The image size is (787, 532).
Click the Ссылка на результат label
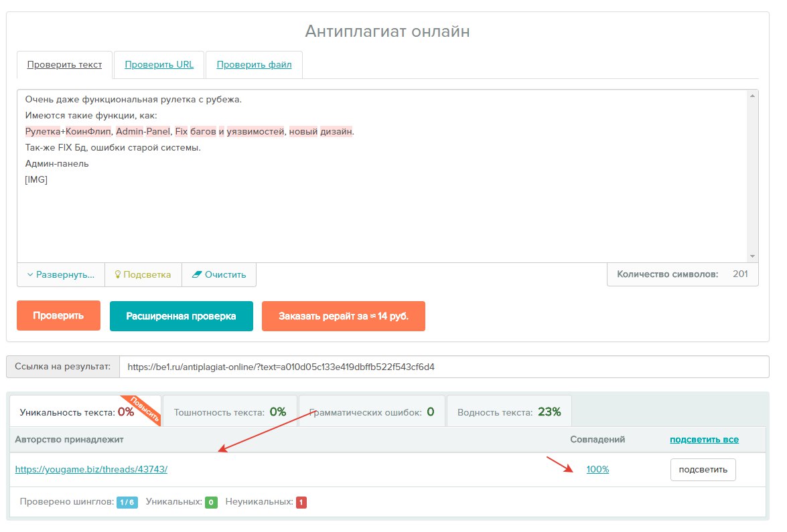[x=63, y=367]
